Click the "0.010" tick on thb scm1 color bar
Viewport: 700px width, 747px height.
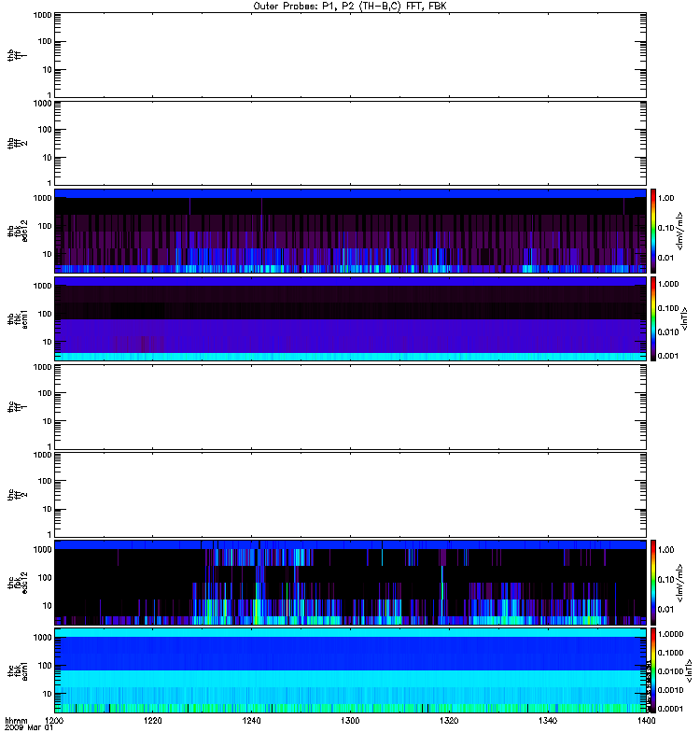pyautogui.click(x=668, y=332)
